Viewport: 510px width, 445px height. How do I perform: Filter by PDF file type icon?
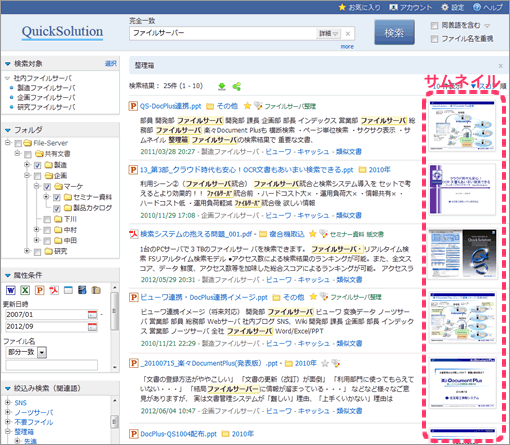[54, 290]
